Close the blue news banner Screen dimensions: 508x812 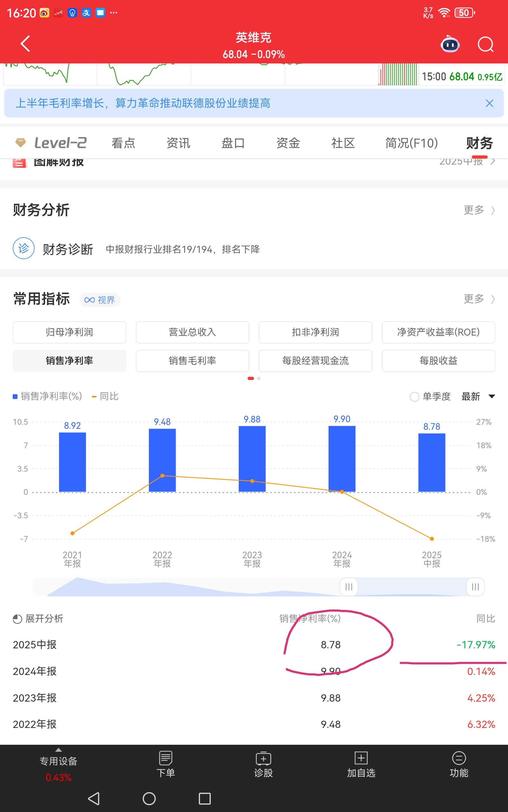click(x=489, y=103)
